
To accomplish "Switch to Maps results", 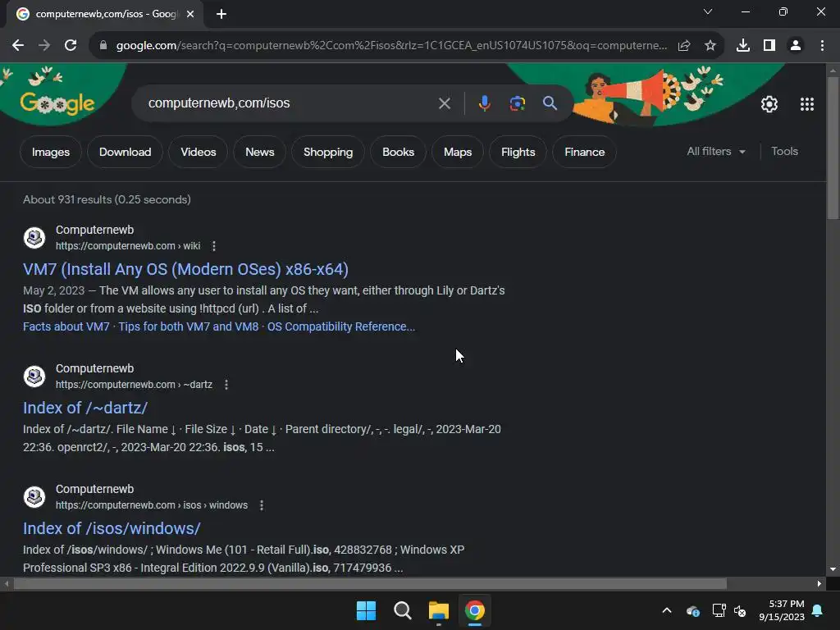I will (458, 152).
